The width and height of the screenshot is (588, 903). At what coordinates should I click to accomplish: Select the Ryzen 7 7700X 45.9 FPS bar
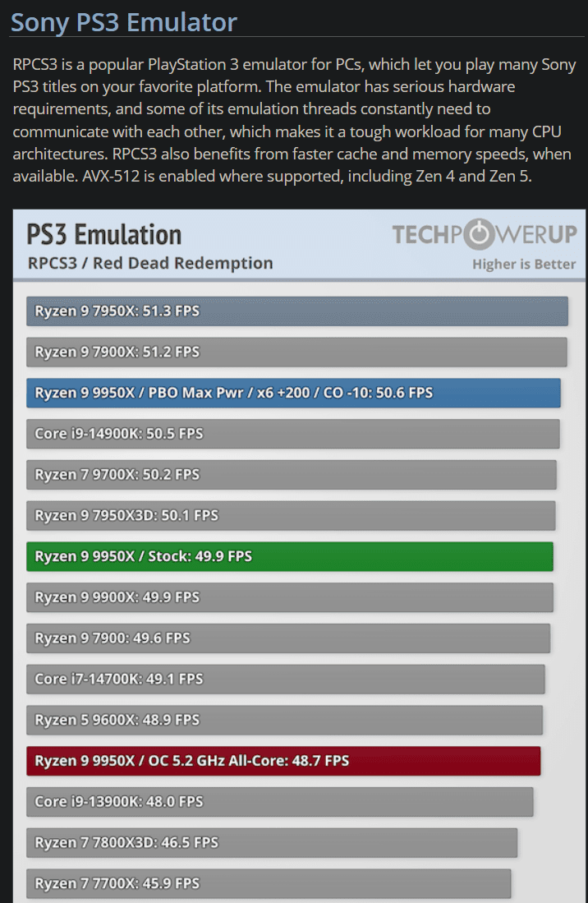click(x=269, y=883)
